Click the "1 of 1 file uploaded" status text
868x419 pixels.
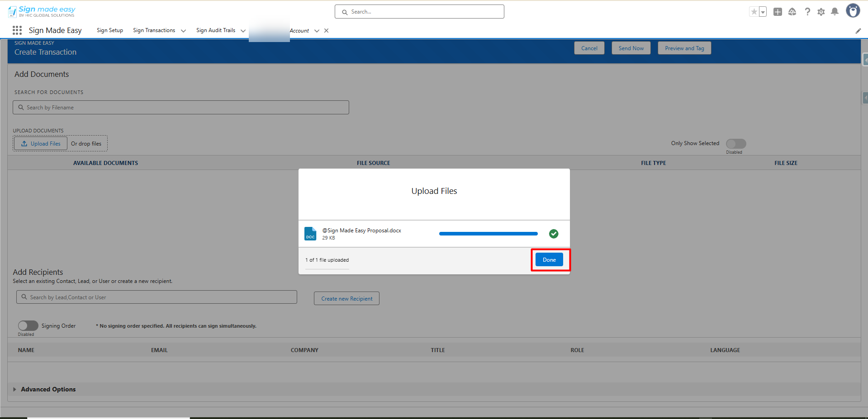coord(327,260)
